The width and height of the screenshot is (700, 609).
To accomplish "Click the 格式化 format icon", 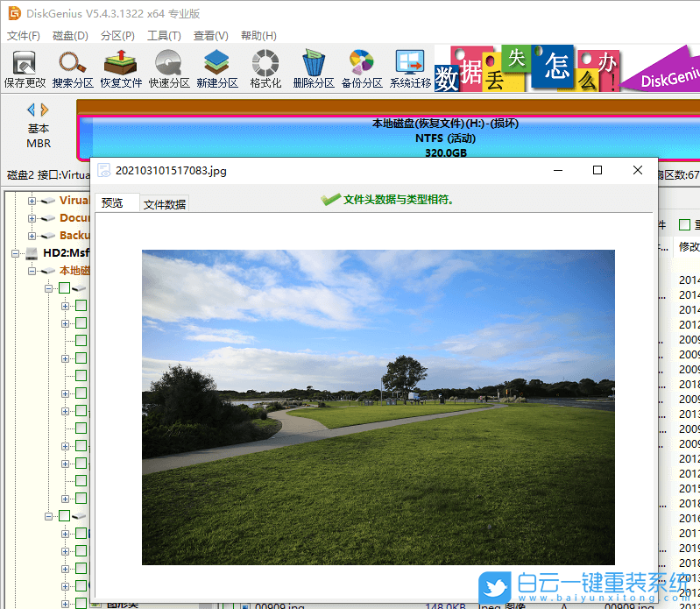I will pos(265,69).
